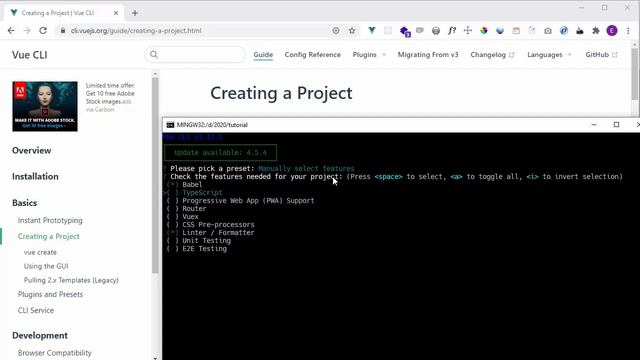Screen dimensions: 640x360
Task: Switch to the Creating a Project browser tab
Action: [x=63, y=13]
